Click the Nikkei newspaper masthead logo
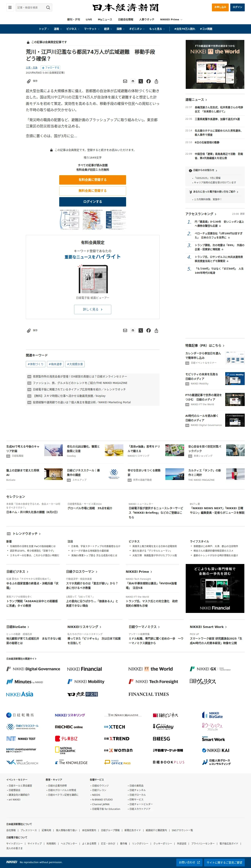Image resolution: width=251 pixels, height=868 pixels. click(x=125, y=7)
